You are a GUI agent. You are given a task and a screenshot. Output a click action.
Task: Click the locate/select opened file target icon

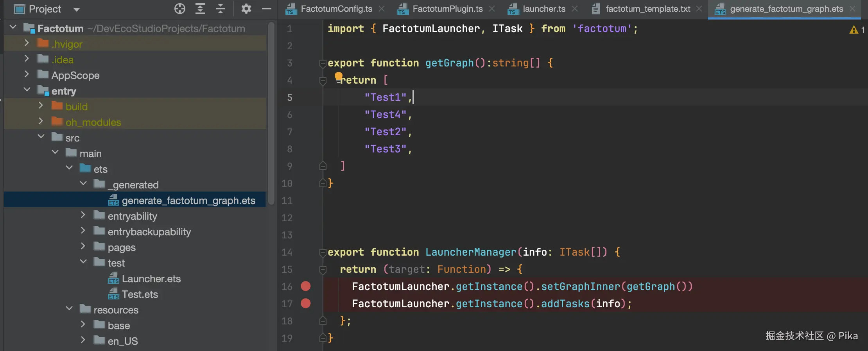point(180,9)
